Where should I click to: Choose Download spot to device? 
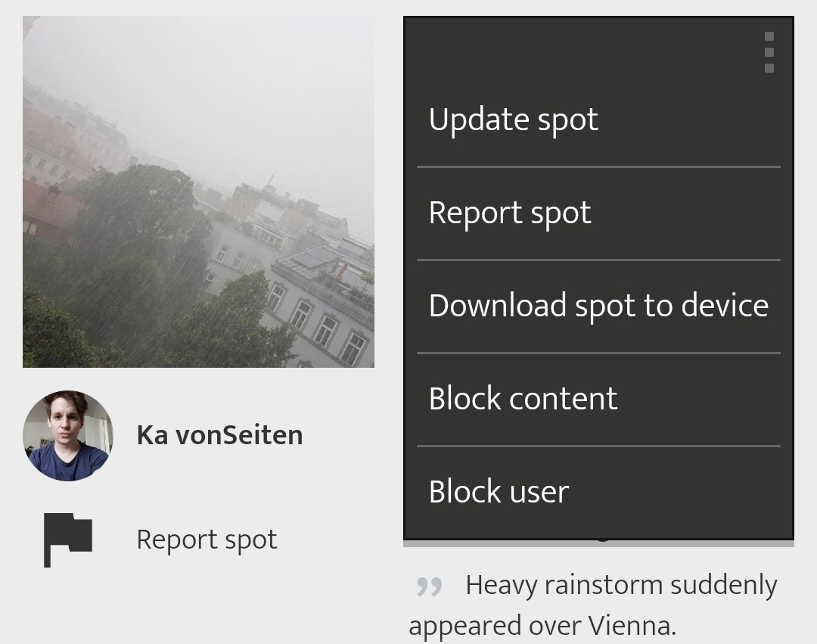tap(598, 306)
